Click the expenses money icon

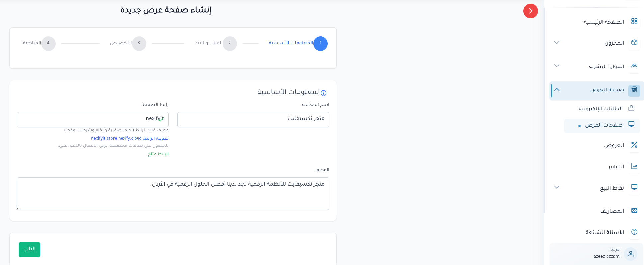pyautogui.click(x=634, y=211)
